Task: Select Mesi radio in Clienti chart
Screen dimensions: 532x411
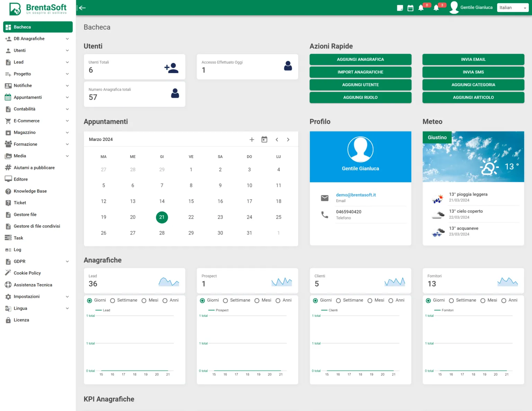Action: 370,301
